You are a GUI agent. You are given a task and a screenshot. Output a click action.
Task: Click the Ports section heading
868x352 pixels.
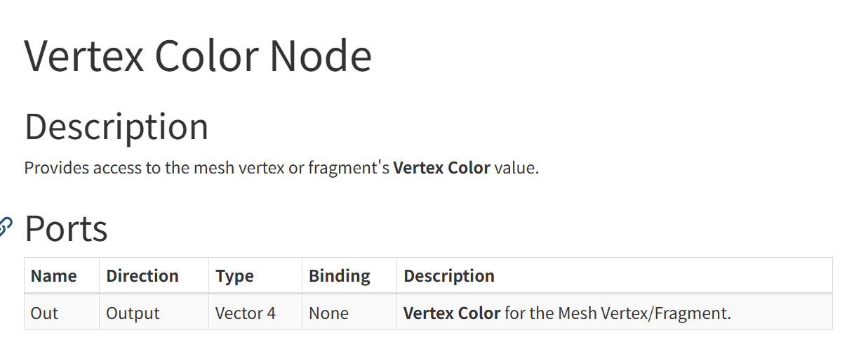tap(66, 228)
